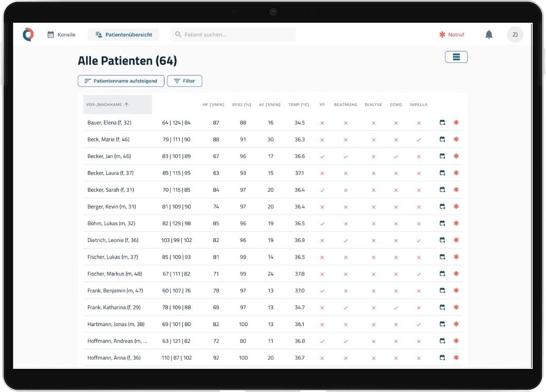The image size is (546, 392).
Task: Toggle the list view layout button
Action: pos(456,57)
